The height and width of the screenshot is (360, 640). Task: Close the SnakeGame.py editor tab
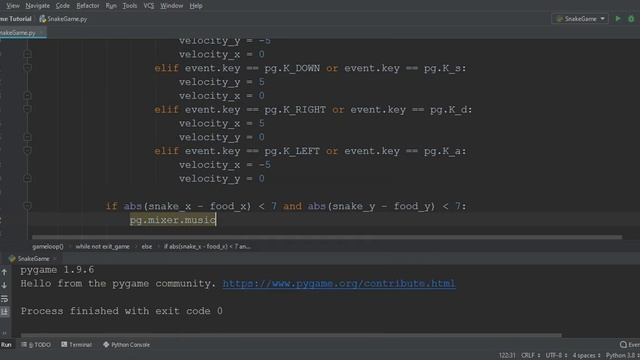tap(42, 33)
